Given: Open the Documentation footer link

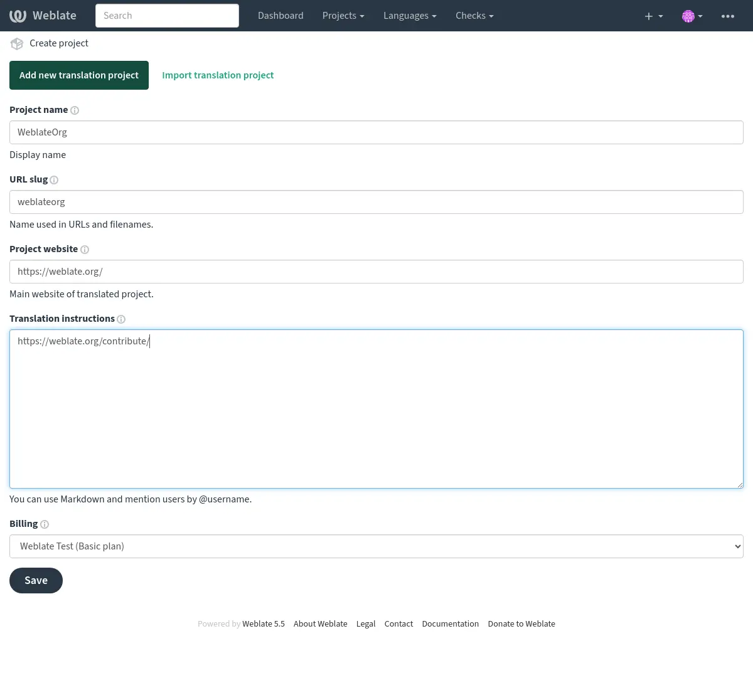Looking at the screenshot, I should 450,624.
